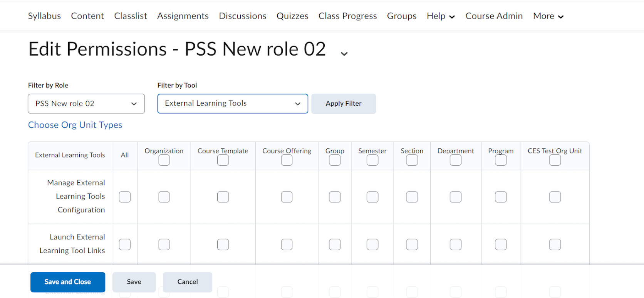Check Program for Launch Links row
The height and width of the screenshot is (298, 644).
coord(501,244)
